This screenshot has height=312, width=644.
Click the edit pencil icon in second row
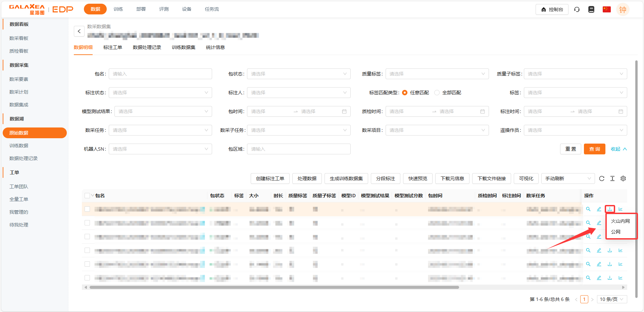[599, 223]
